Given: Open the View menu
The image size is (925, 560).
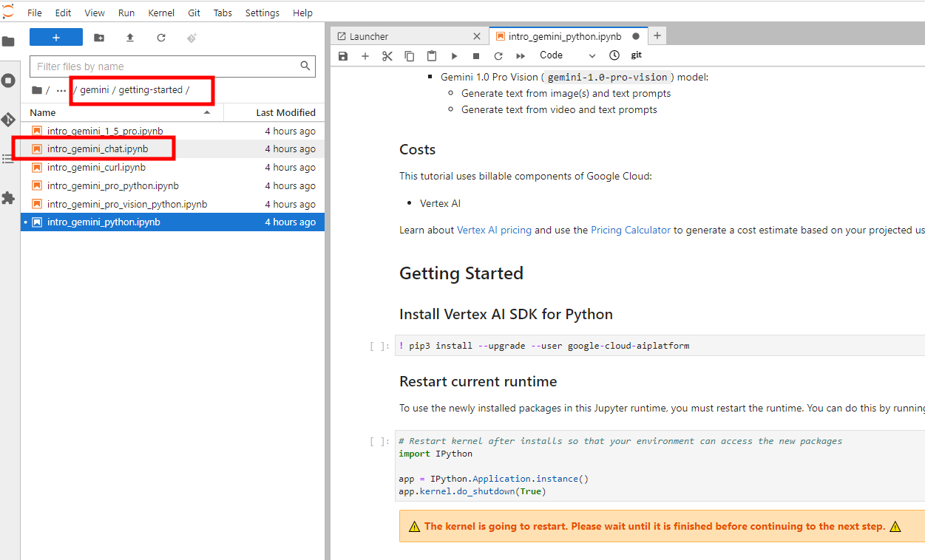Looking at the screenshot, I should pyautogui.click(x=95, y=13).
